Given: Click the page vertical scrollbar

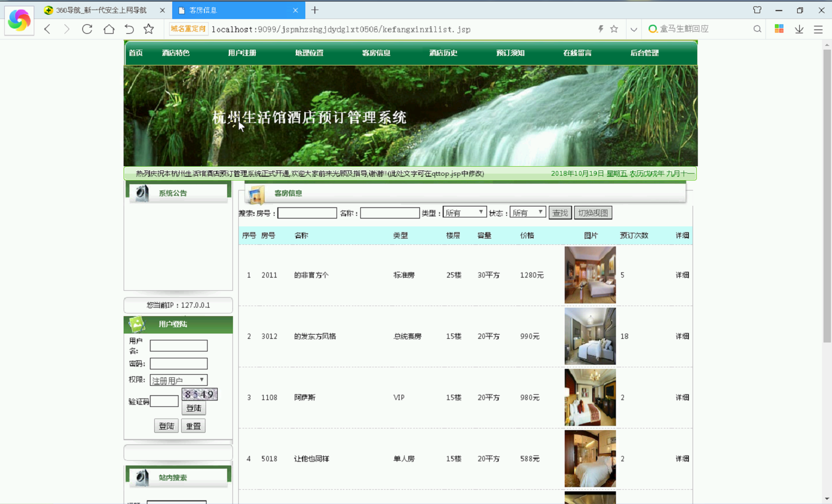Looking at the screenshot, I should click(827, 196).
